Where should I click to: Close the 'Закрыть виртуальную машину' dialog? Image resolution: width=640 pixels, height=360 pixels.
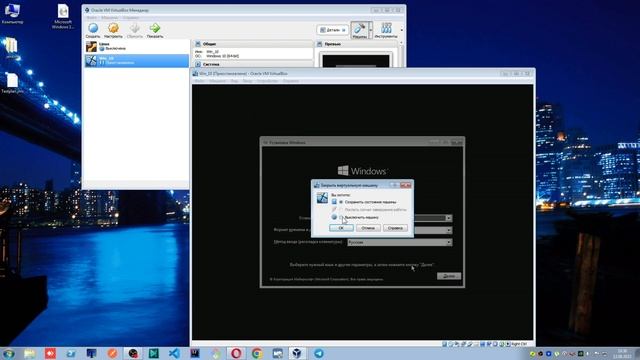pos(406,185)
